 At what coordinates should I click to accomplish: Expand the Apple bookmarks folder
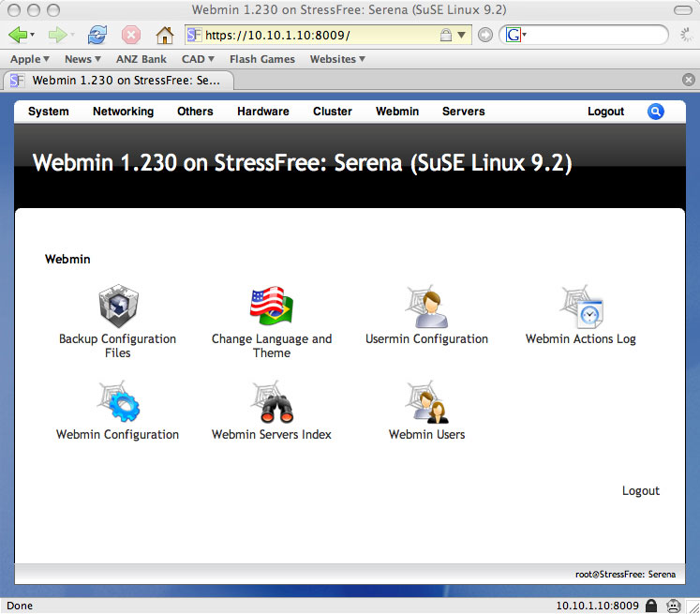30,59
